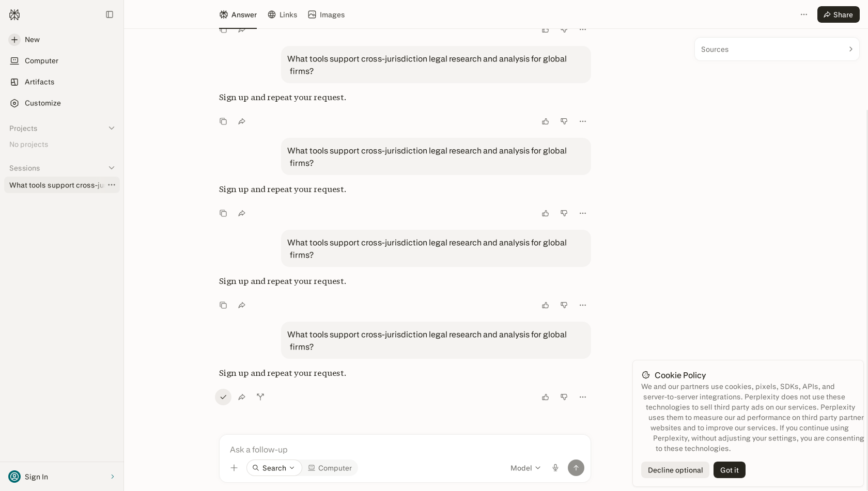Screen dimensions: 868x491
Task: Click the Decline optional button
Action: click(x=675, y=470)
